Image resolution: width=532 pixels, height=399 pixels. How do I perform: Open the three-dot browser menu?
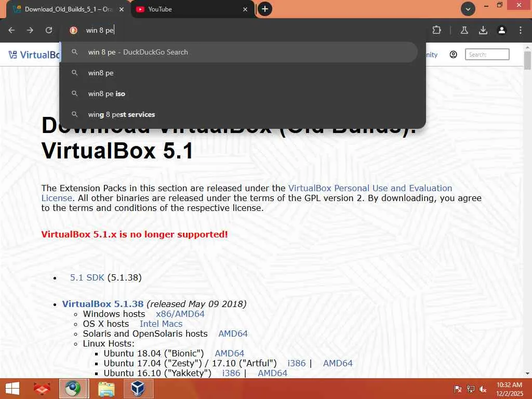point(520,30)
